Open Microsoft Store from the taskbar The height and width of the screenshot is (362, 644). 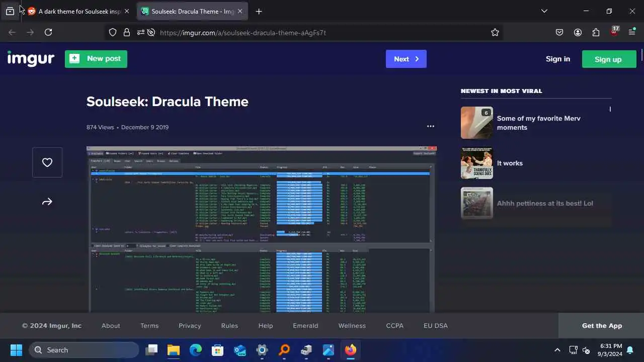click(218, 350)
